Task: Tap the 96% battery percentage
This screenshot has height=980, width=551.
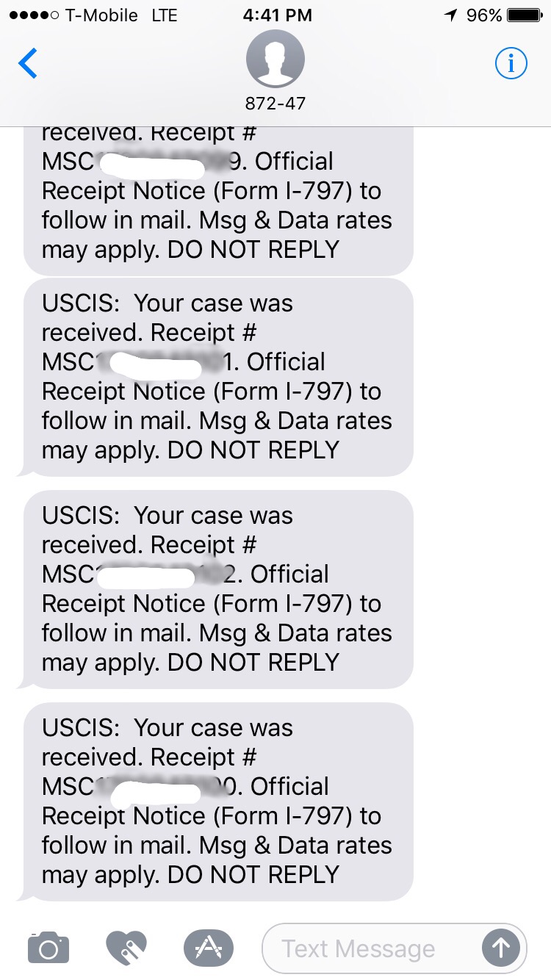Action: tap(484, 15)
